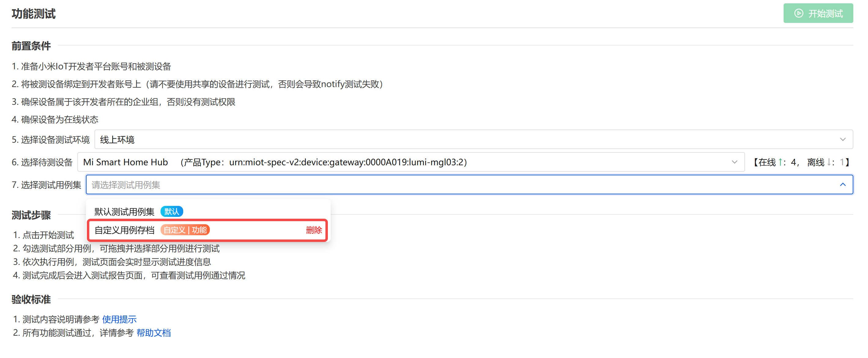Click the 功能测试 page title
The width and height of the screenshot is (868, 358).
tap(33, 14)
